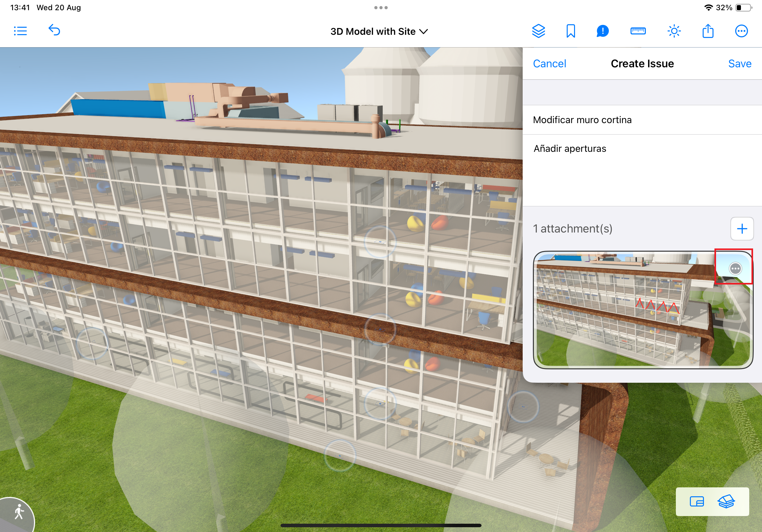Tap the undo back arrow icon
This screenshot has height=532, width=762.
[x=55, y=31]
